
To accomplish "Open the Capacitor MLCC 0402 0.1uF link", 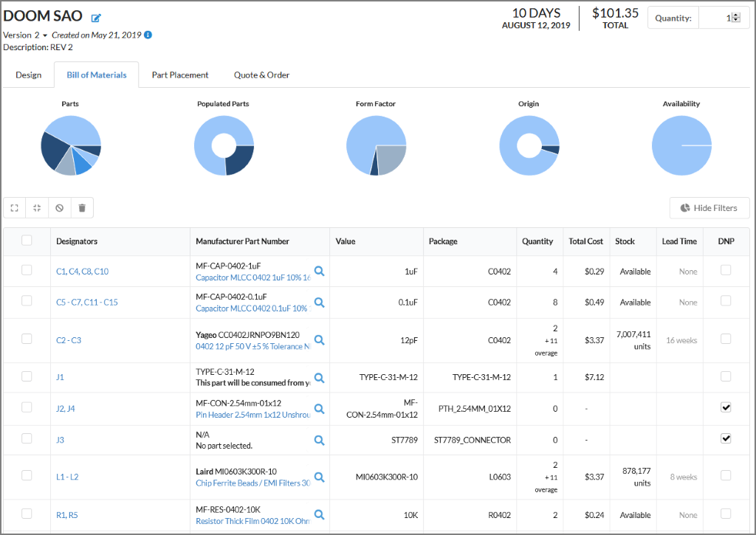I will coord(251,308).
